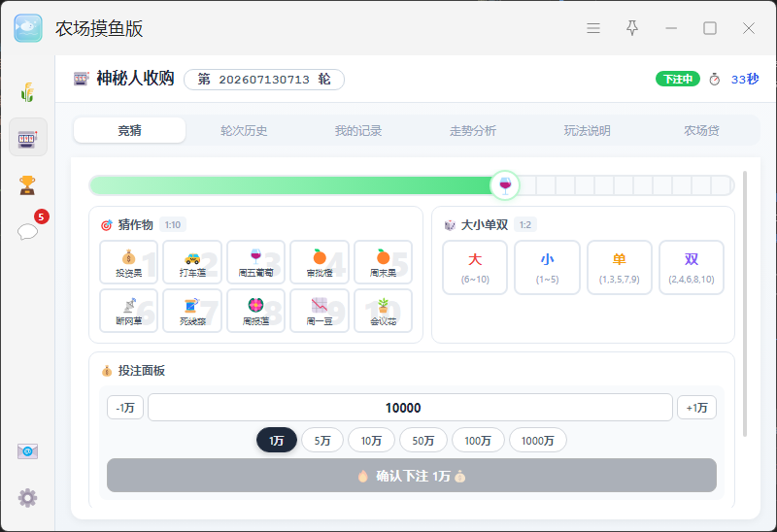
Task: Click the bet amount field showing 10000
Action: [410, 408]
